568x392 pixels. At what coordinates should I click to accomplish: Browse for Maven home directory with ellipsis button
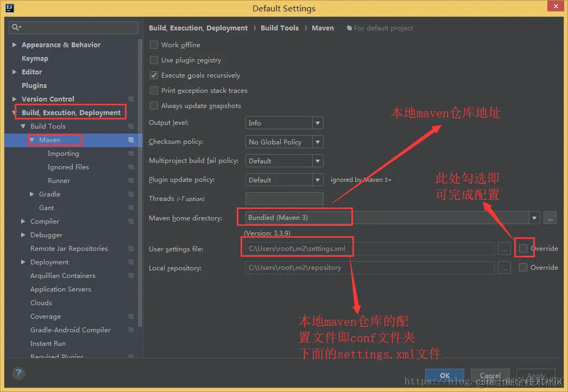[550, 218]
